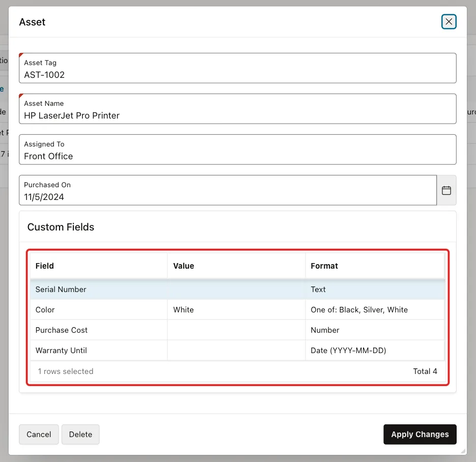Grab the dialog resize handle corner
This screenshot has width=476, height=462.
click(x=463, y=451)
